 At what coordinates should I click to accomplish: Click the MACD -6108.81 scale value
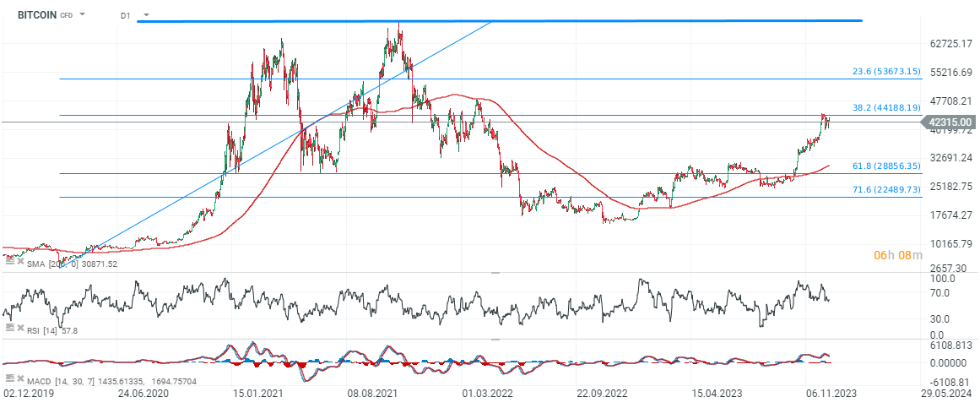(x=950, y=381)
